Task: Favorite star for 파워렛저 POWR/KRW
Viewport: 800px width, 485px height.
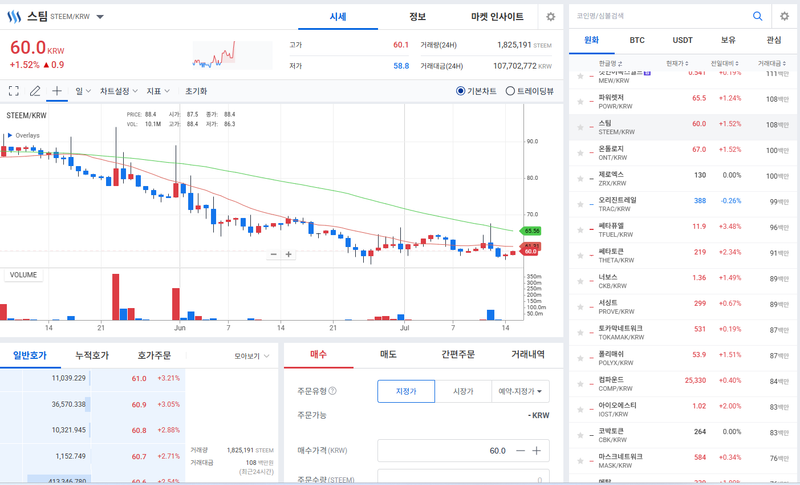Action: [x=580, y=101]
